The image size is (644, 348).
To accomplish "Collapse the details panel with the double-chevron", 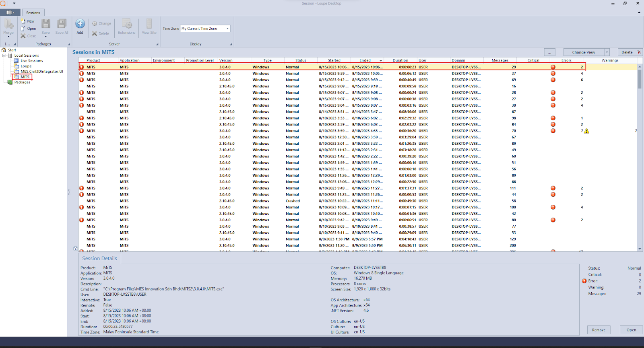I will pyautogui.click(x=75, y=249).
